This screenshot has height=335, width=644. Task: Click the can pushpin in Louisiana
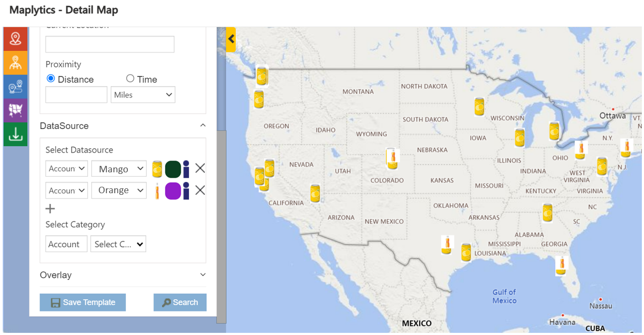coord(466,252)
